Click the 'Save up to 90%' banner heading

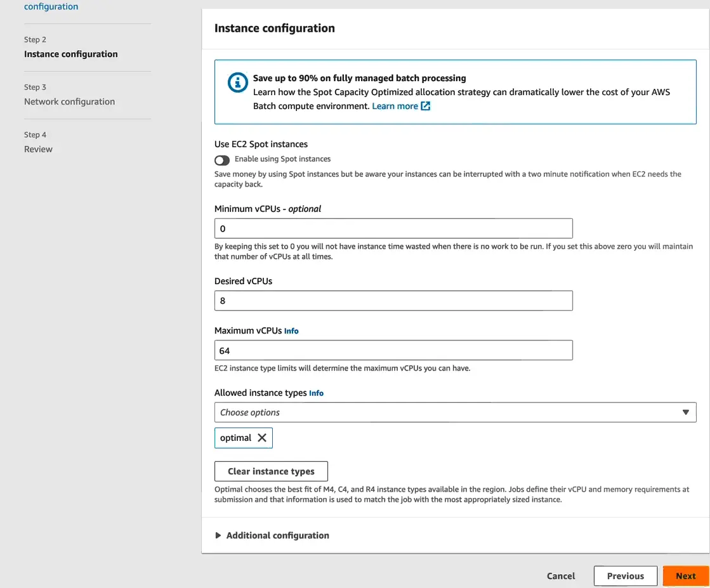click(x=360, y=78)
